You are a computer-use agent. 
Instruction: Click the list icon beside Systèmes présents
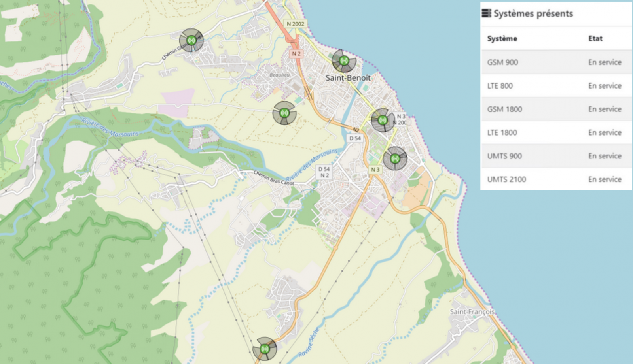click(x=486, y=13)
